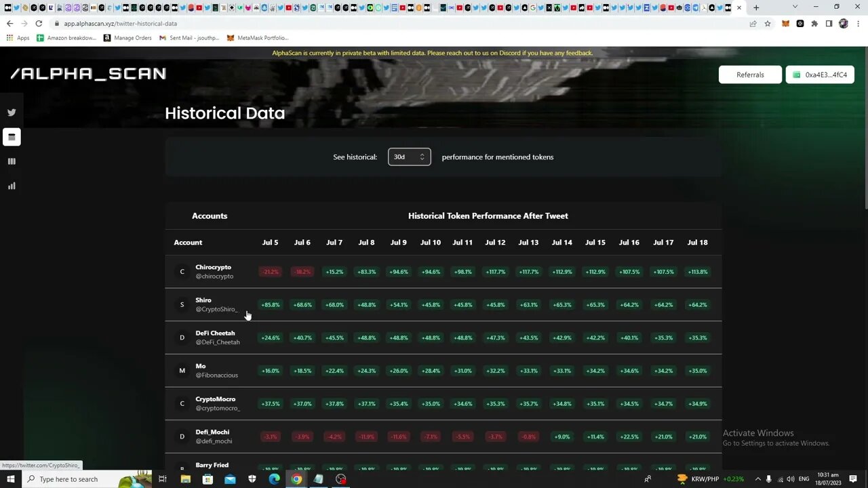
Task: Open MetaMask Portfolio bookmark
Action: (258, 38)
